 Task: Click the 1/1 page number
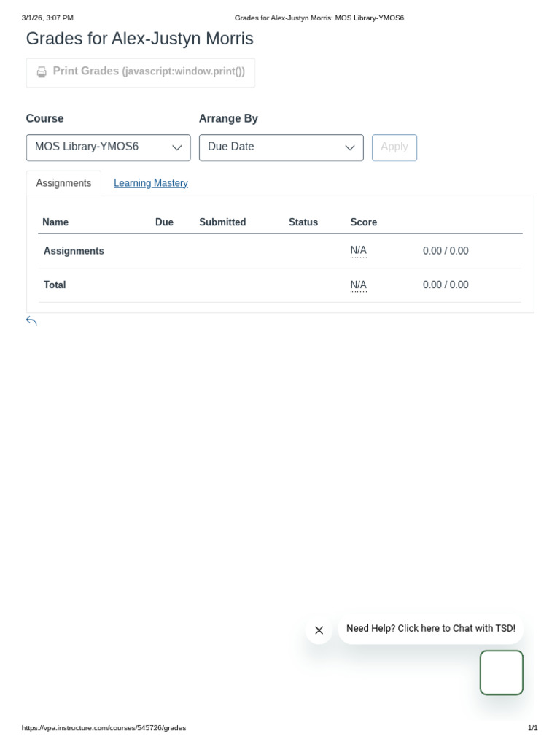[533, 728]
